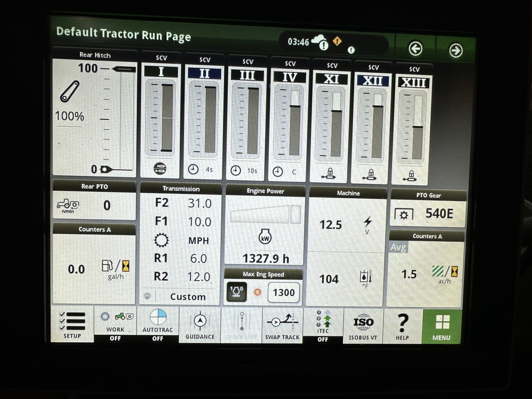Image resolution: width=532 pixels, height=399 pixels.
Task: Open the ISOBUS VT tab
Action: (363, 326)
